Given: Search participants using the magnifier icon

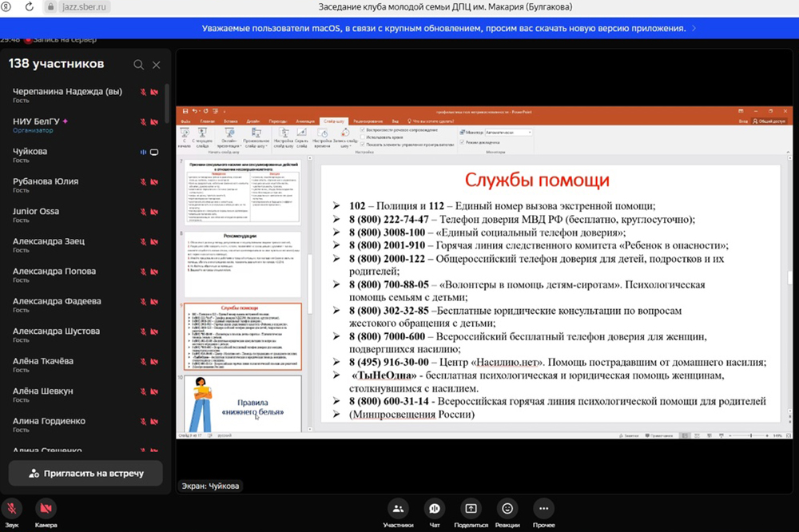Looking at the screenshot, I should click(x=139, y=65).
